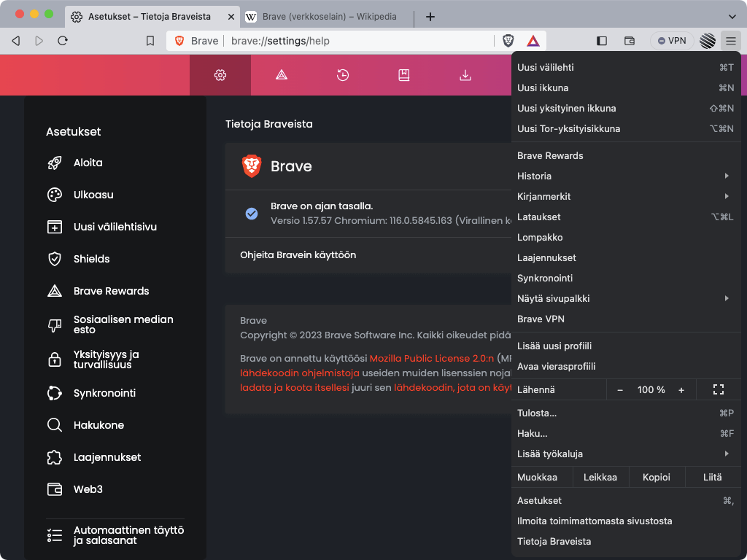Screen dimensions: 747x560
Task: Toggle the sidebar panel icon in toolbar
Action: pos(602,41)
